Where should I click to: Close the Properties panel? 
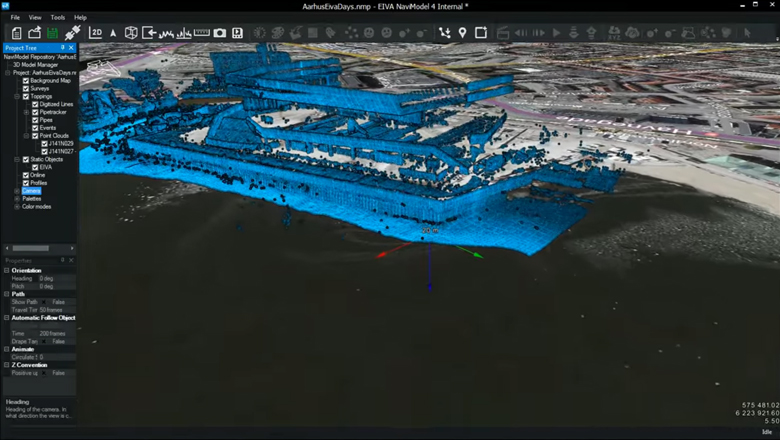point(71,260)
